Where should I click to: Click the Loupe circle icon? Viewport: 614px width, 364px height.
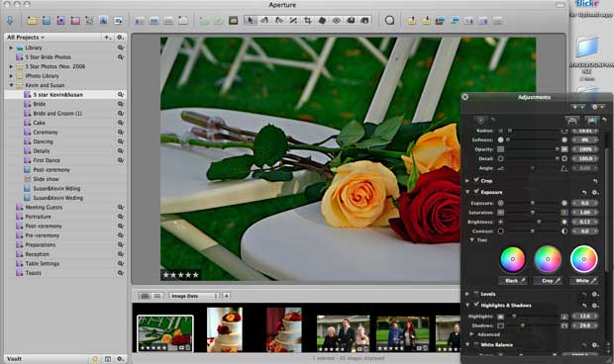coord(389,21)
